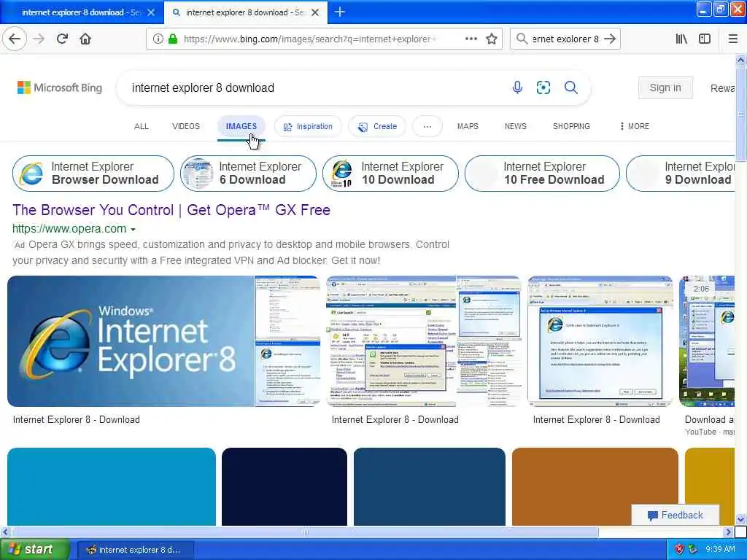The width and height of the screenshot is (747, 560).
Task: Click the taskbar internet explorer 8 d... window button
Action: point(135,550)
